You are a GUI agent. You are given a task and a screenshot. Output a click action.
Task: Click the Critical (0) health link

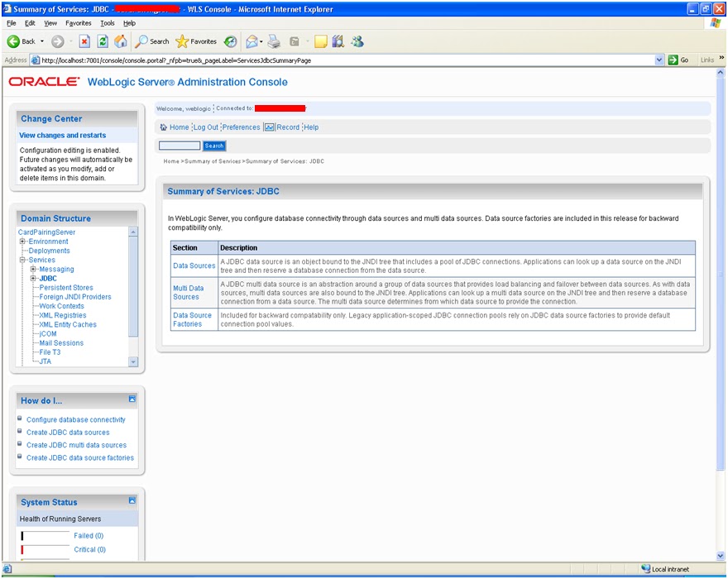pos(90,549)
